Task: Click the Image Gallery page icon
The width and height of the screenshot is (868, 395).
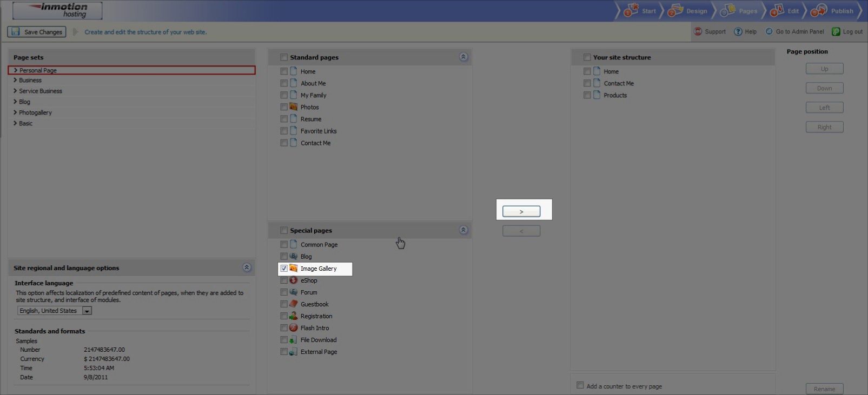Action: click(x=294, y=268)
